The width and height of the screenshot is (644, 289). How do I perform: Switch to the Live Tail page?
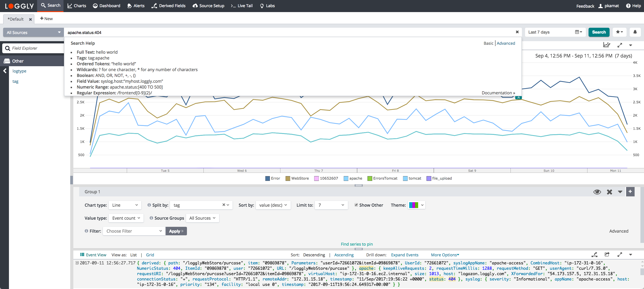[241, 6]
